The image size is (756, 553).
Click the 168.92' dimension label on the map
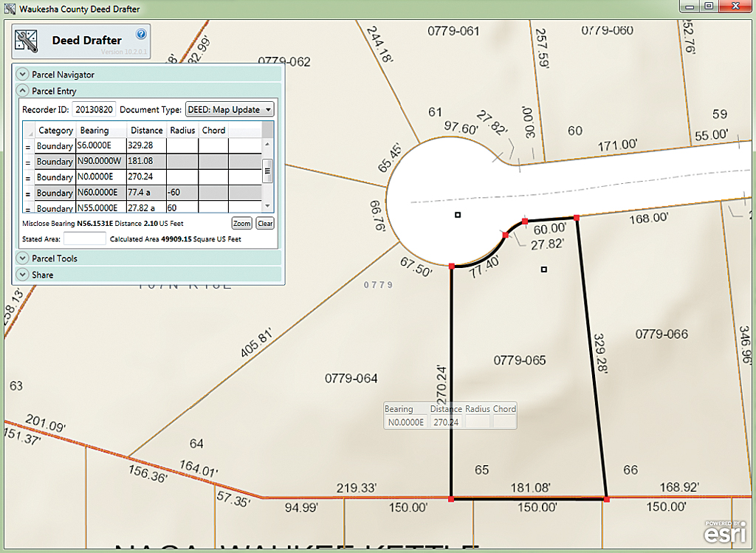679,487
